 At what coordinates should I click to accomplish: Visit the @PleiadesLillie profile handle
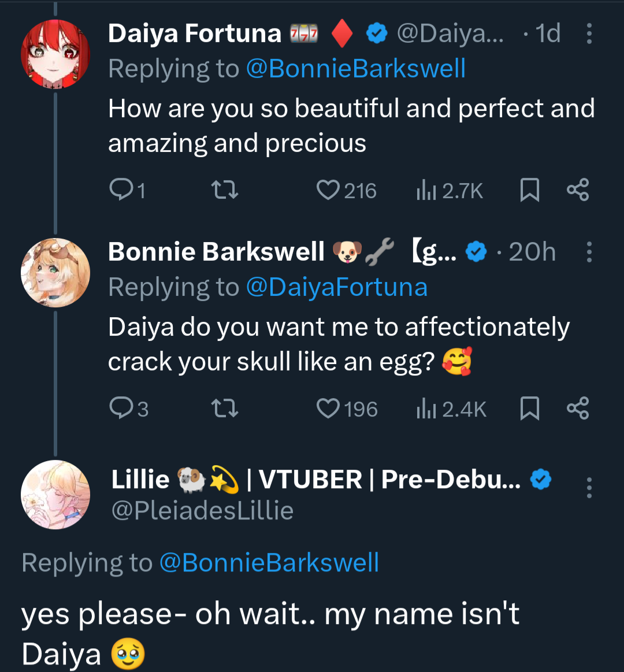coord(202,511)
